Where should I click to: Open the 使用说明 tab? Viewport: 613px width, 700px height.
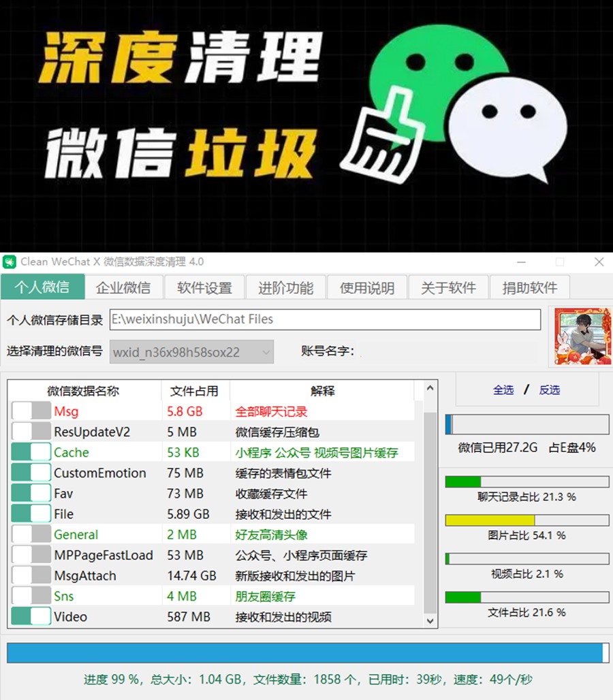point(366,287)
